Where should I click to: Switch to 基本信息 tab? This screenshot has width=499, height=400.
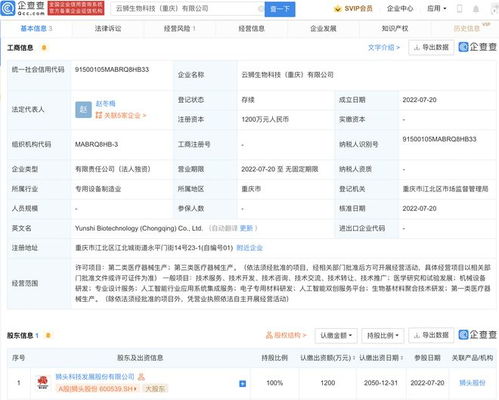(x=36, y=29)
